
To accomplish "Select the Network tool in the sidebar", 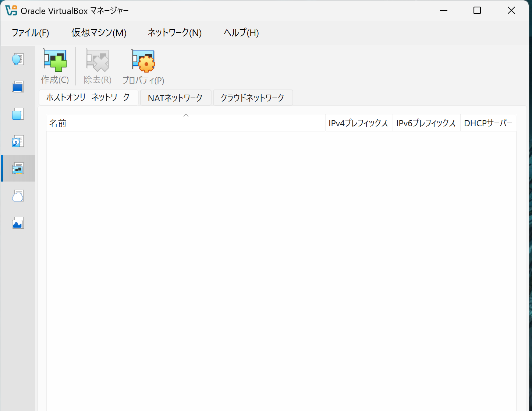I will (18, 168).
